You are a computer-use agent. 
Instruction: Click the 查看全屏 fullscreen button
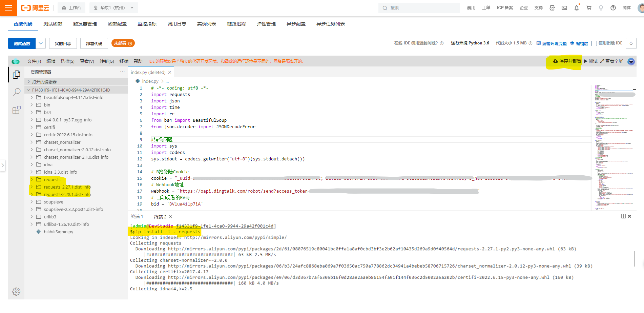pyautogui.click(x=611, y=61)
